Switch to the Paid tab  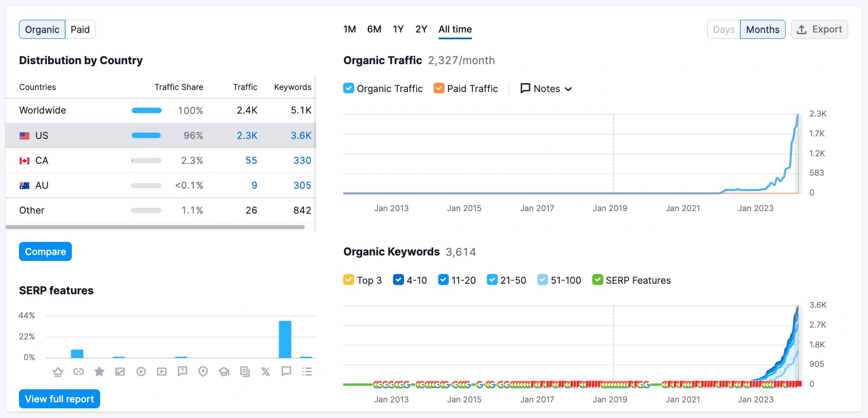pyautogui.click(x=80, y=30)
